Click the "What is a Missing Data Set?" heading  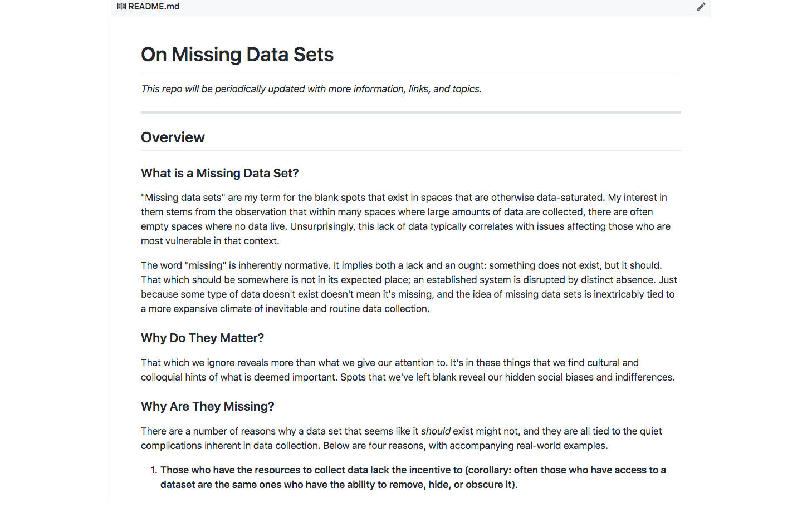point(220,174)
